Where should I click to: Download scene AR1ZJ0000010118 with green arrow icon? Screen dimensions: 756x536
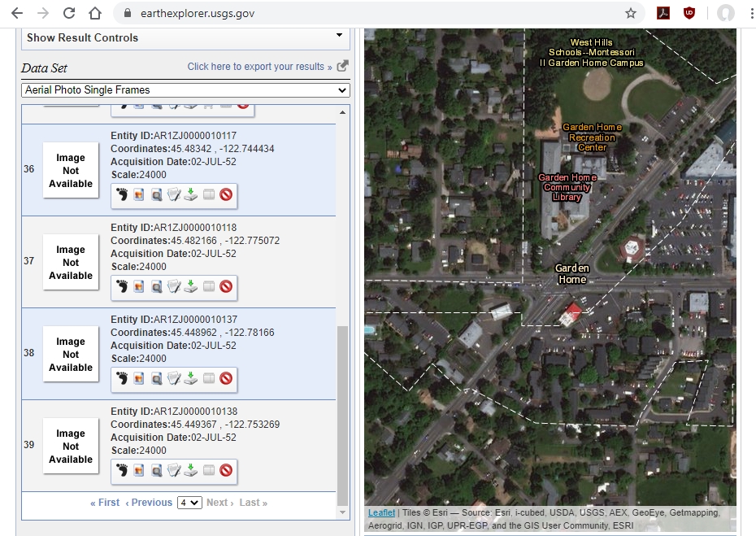click(x=190, y=287)
